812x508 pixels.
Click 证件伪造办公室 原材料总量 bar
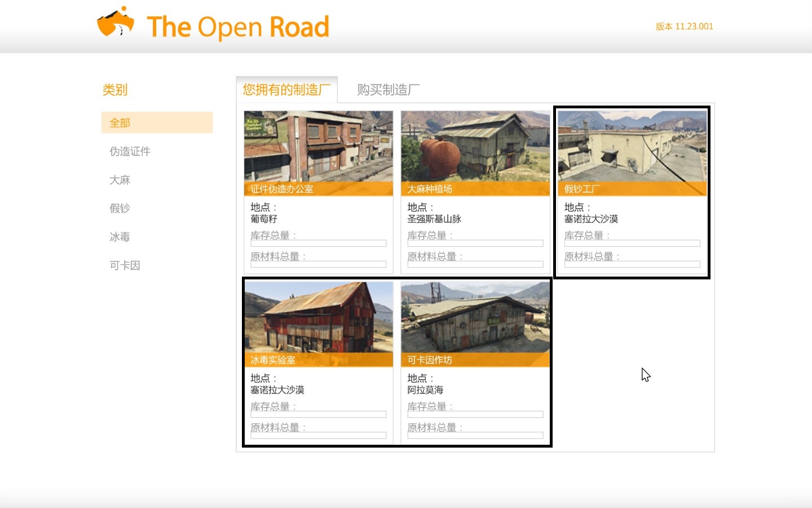(319, 264)
